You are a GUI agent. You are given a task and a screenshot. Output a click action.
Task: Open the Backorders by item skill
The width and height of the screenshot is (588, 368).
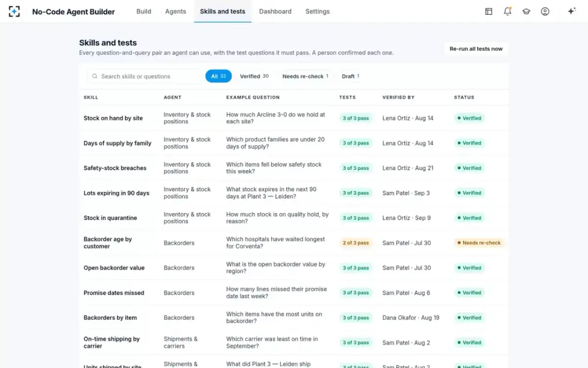tap(110, 317)
